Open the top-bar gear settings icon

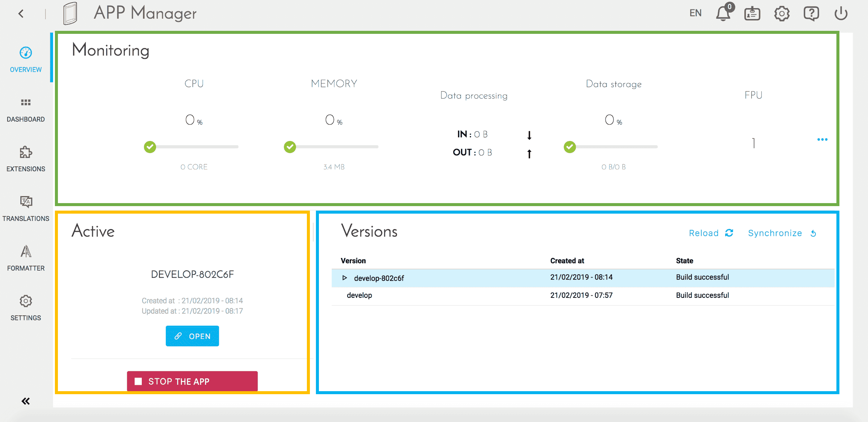[782, 14]
